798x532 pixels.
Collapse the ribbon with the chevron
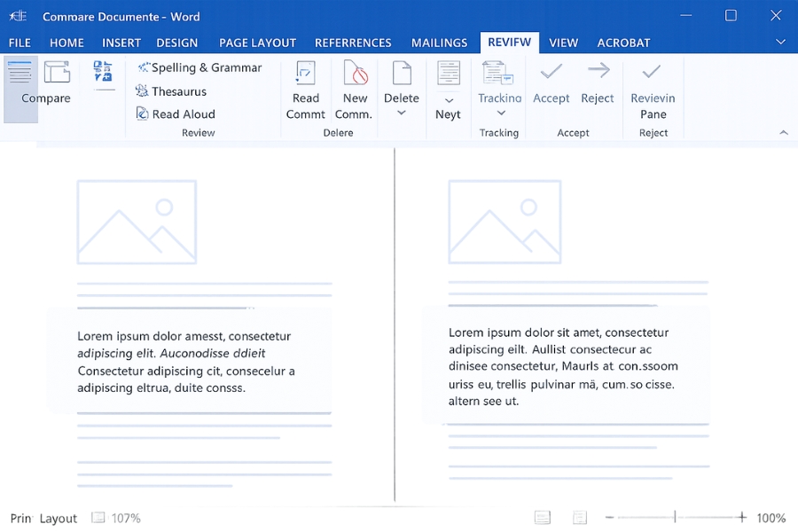(783, 132)
